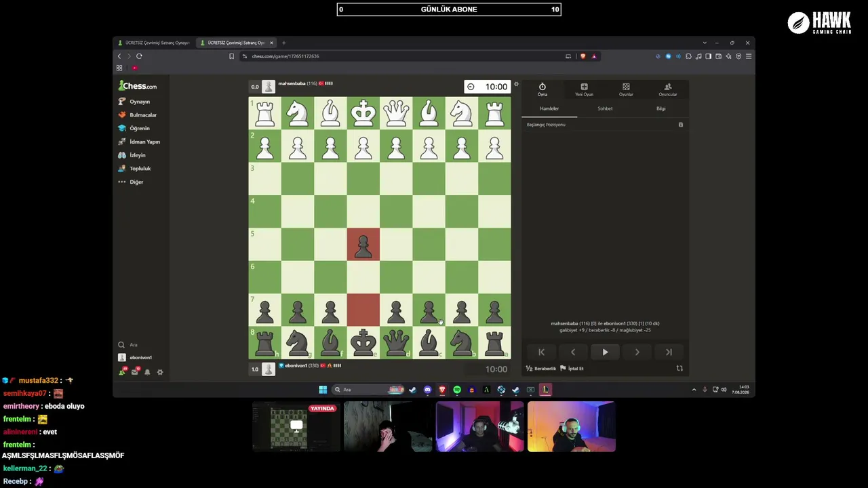Open a new browser tab

[x=284, y=43]
